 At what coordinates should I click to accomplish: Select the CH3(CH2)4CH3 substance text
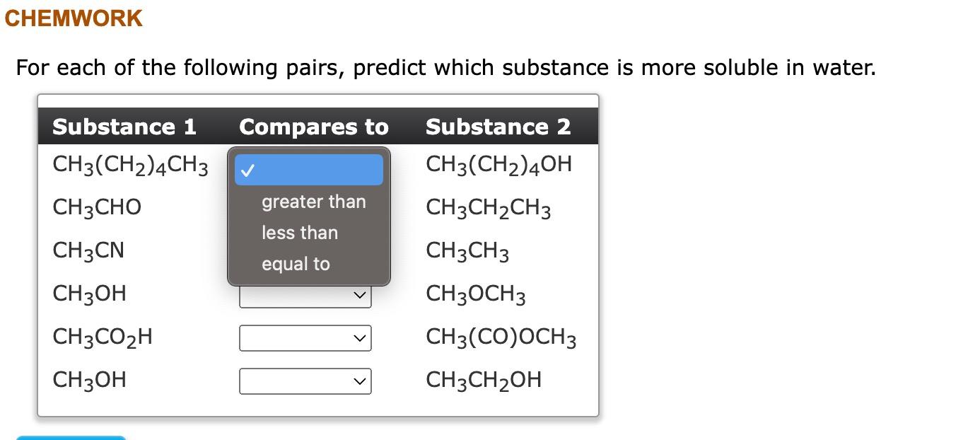click(x=131, y=164)
